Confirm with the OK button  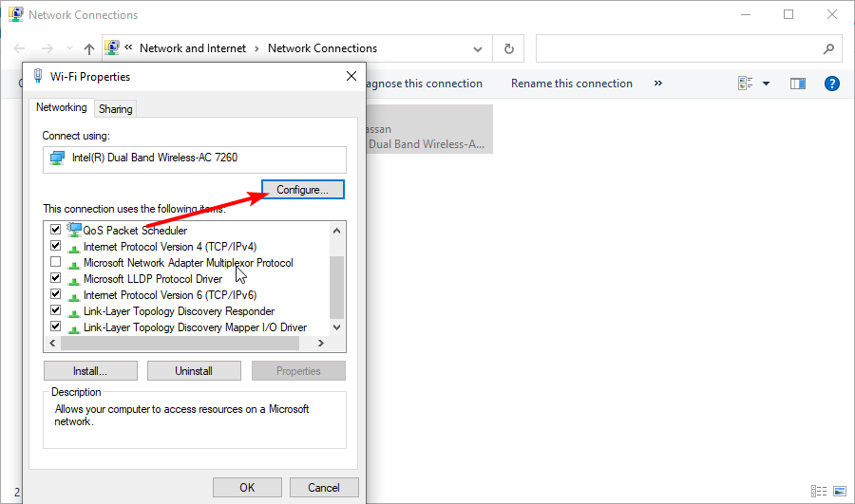tap(247, 488)
